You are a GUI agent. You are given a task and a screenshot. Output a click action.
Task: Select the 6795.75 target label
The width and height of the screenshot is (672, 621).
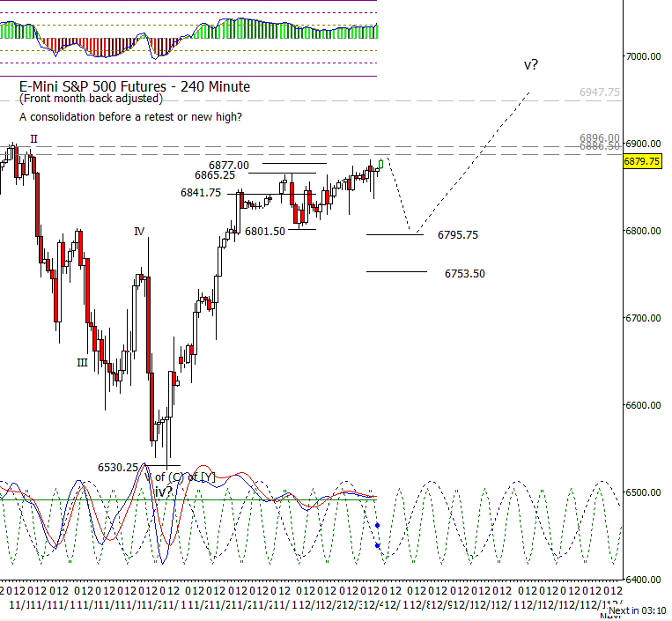tap(458, 235)
